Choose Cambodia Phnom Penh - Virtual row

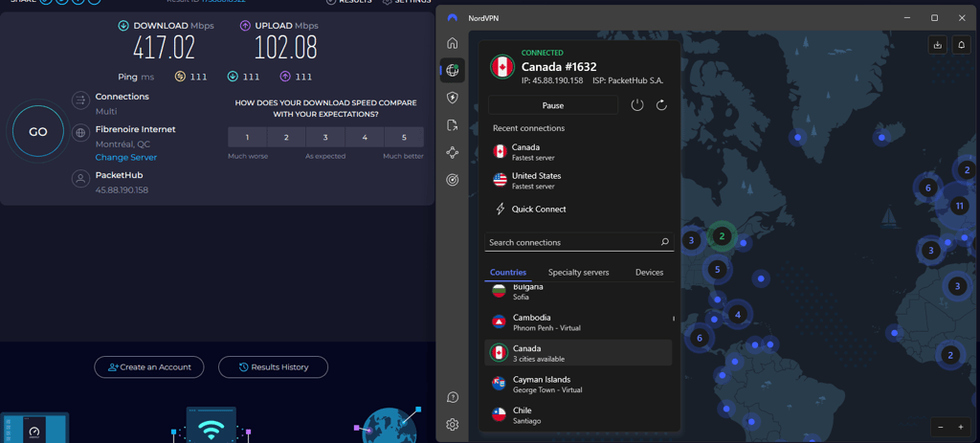point(578,321)
